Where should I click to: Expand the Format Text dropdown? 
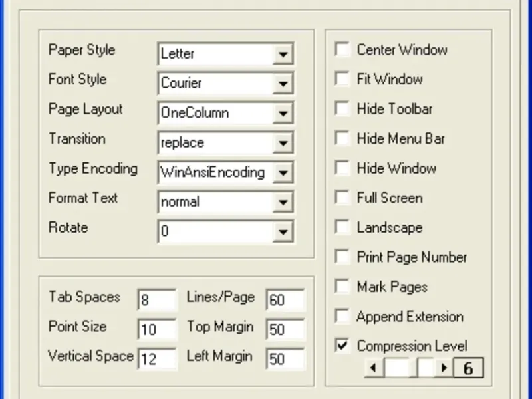[283, 202]
